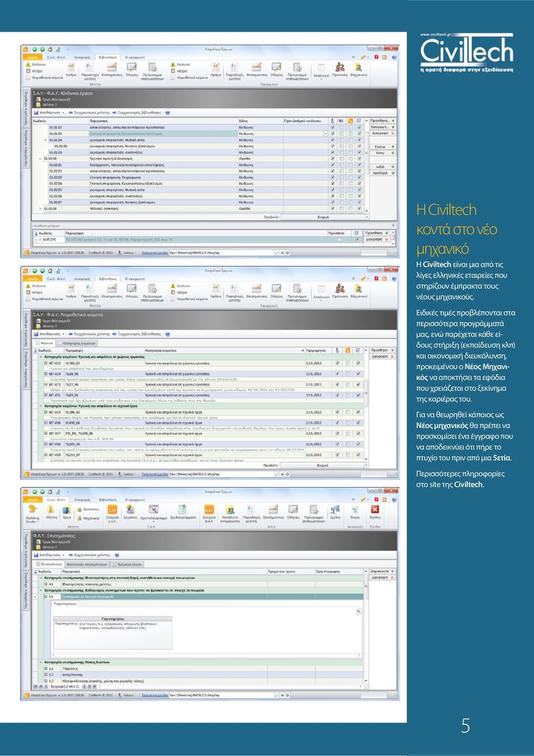Open Κίνδυνοι in the Μελέτη group, Κίνδυνοι έργου window
534x756 pixels.
click(36, 65)
